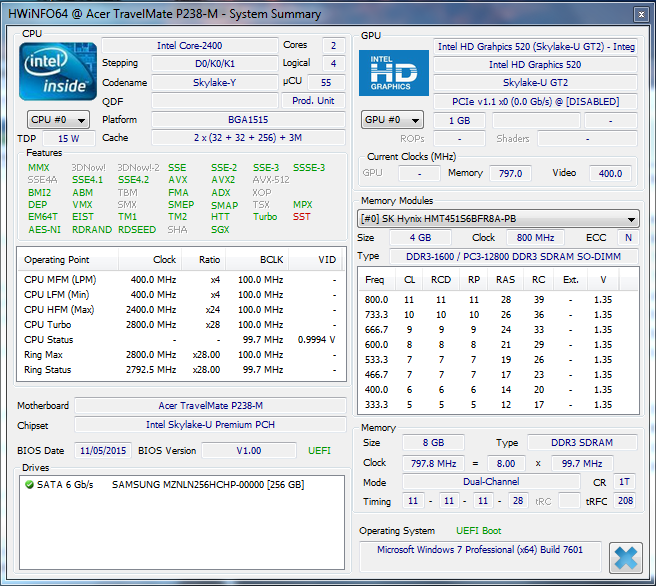This screenshot has width=656, height=586.
Task: Click the Intel Skylake-U Premium PCH chipset field
Action: pos(210,425)
